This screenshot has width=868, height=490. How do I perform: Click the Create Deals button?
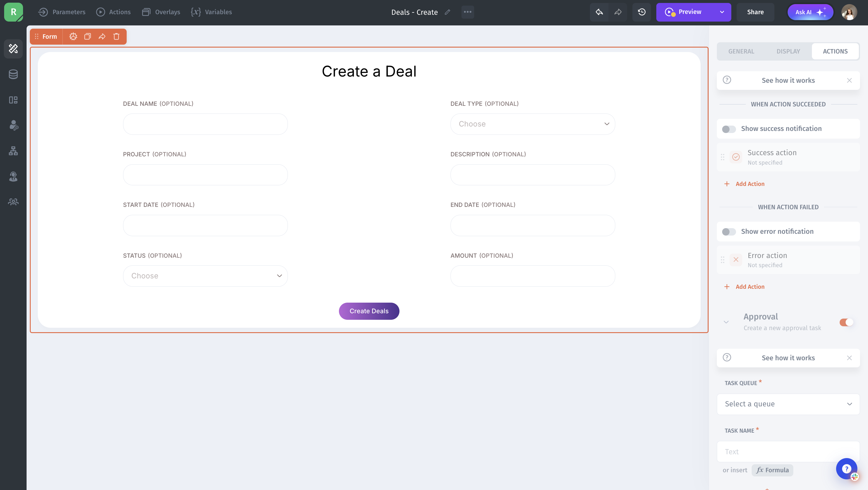pos(369,311)
